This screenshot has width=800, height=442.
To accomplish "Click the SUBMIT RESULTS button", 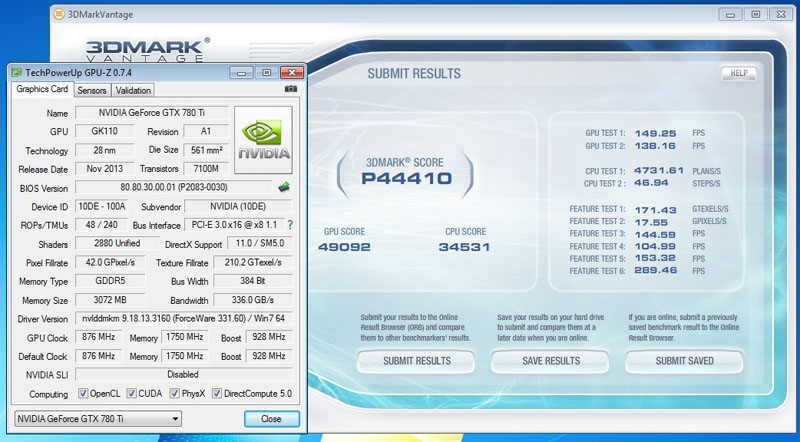I will 416,361.
